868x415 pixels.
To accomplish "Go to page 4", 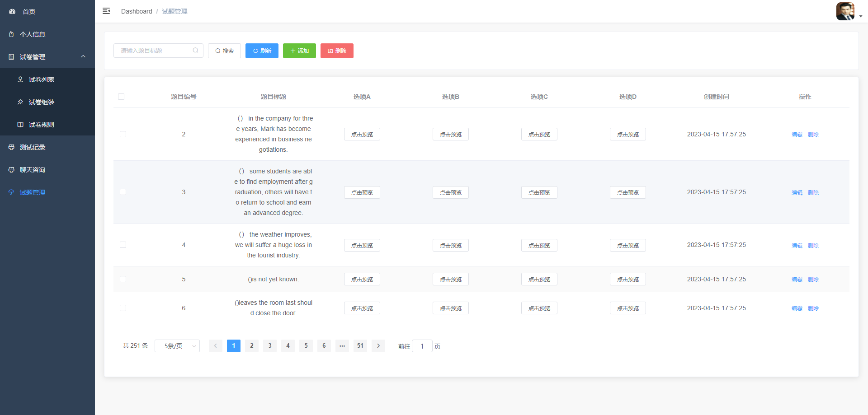I will 288,346.
